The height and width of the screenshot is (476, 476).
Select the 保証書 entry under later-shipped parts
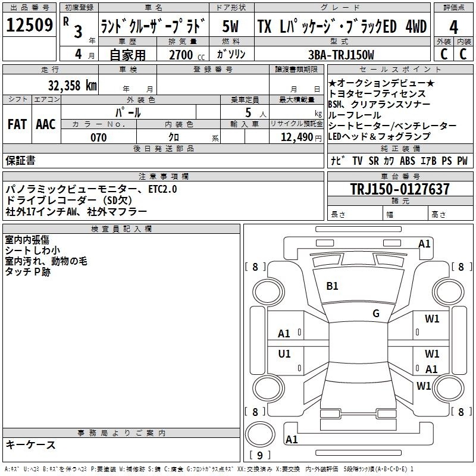click(x=20, y=161)
